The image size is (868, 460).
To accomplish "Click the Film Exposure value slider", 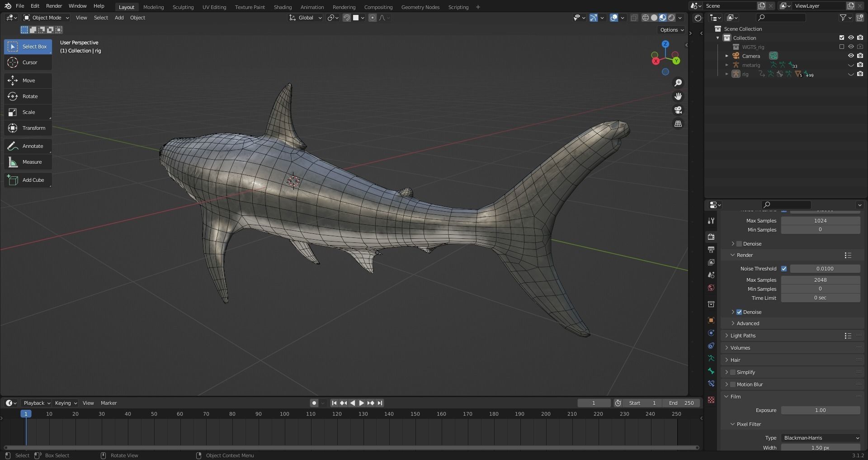I will (x=821, y=410).
